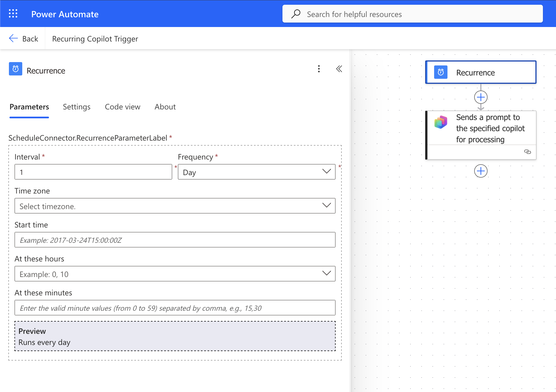Click the Search for helpful resources box
This screenshot has width=556, height=392.
click(x=413, y=14)
